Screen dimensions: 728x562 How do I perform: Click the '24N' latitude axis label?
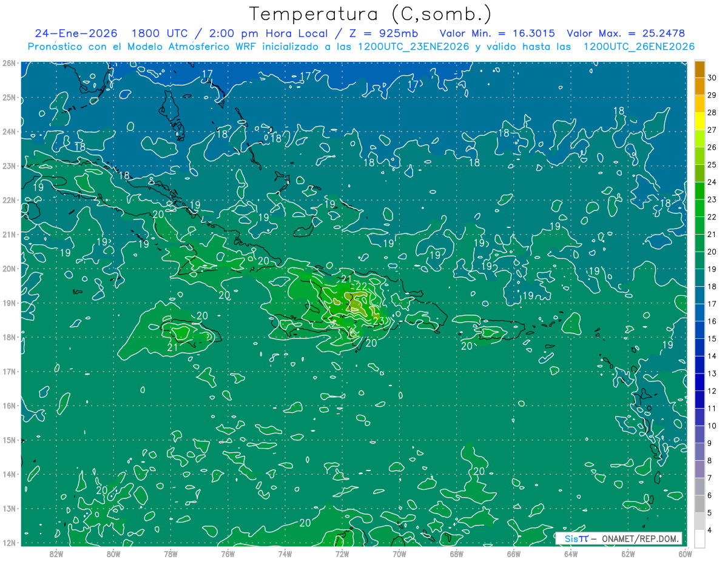[9, 132]
